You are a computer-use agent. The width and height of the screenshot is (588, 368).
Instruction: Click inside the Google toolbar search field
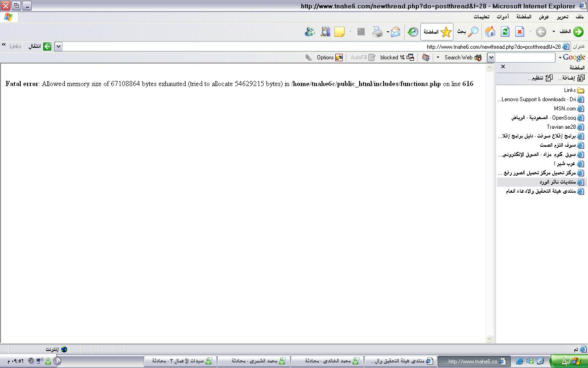click(525, 57)
